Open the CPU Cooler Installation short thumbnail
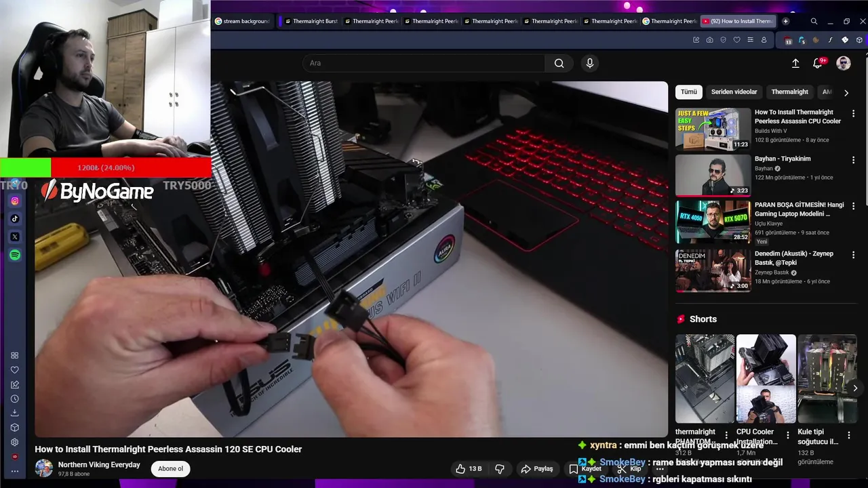868x488 pixels. point(766,379)
